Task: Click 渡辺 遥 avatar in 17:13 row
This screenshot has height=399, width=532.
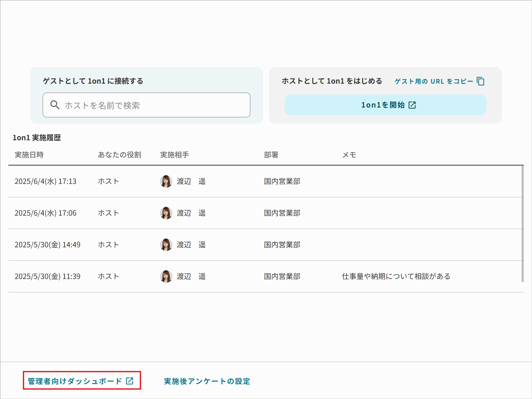Action: point(166,181)
